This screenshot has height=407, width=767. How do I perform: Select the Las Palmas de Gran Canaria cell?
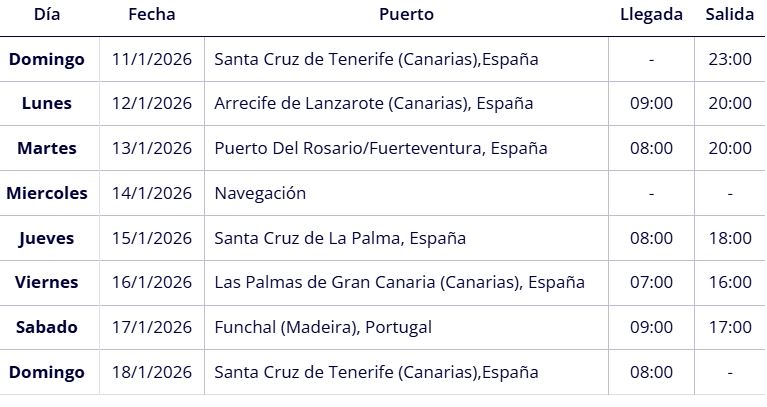coord(399,283)
